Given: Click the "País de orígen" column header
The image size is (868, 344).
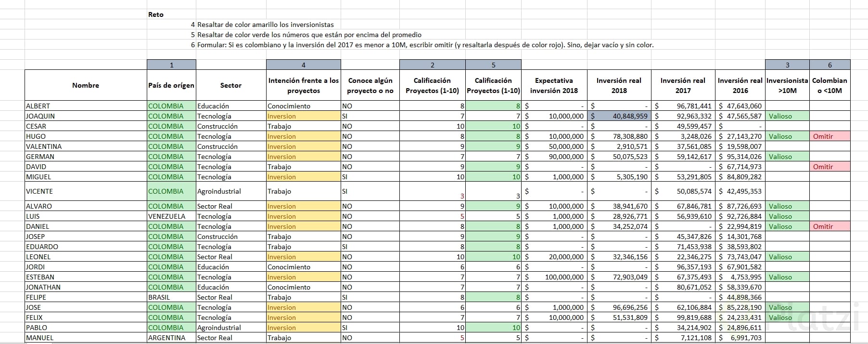Looking at the screenshot, I should coord(171,85).
